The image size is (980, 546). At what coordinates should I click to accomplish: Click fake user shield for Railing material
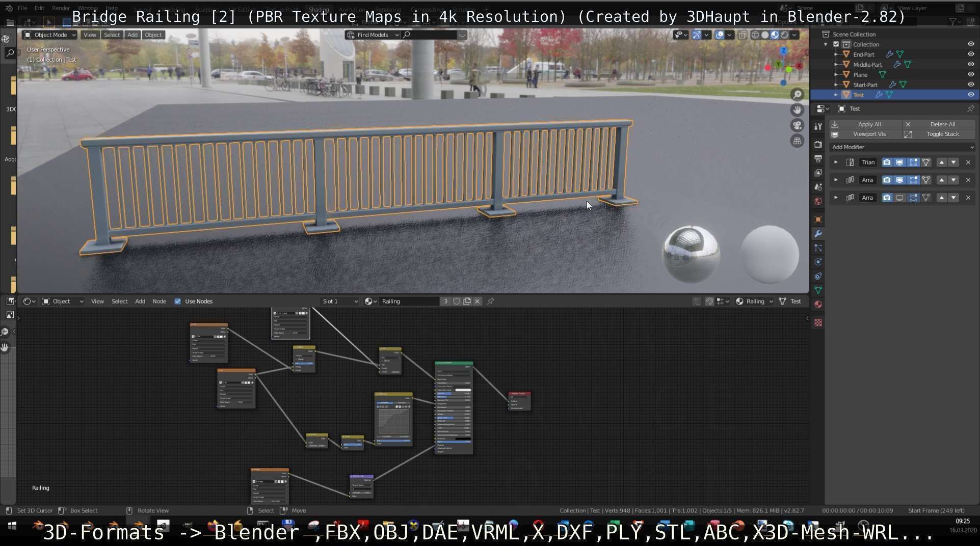click(x=457, y=302)
